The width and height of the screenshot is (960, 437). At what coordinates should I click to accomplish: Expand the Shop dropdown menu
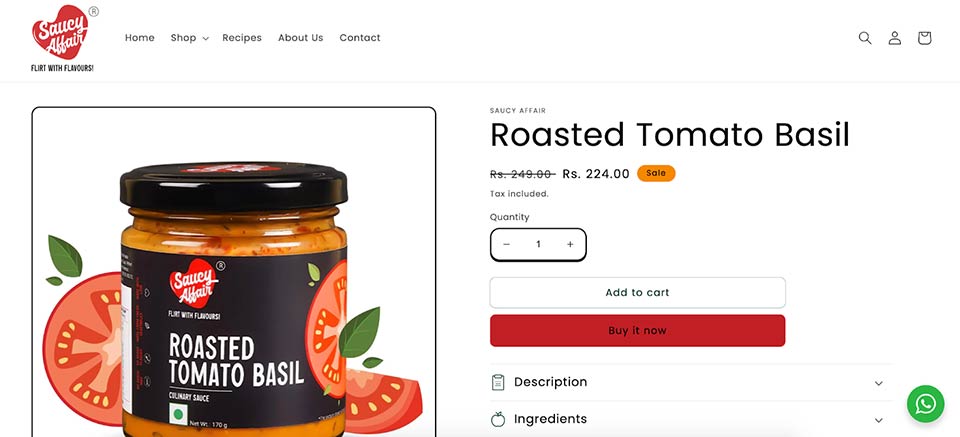(x=189, y=38)
